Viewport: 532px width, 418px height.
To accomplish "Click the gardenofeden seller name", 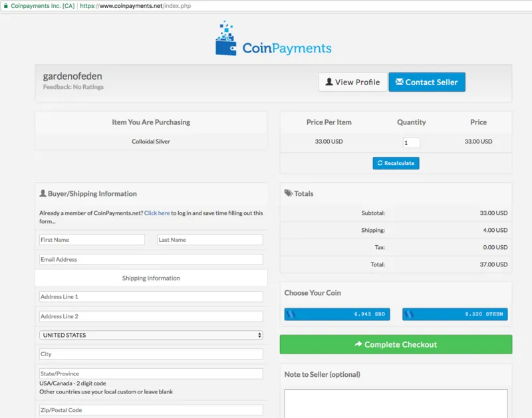I will click(72, 76).
